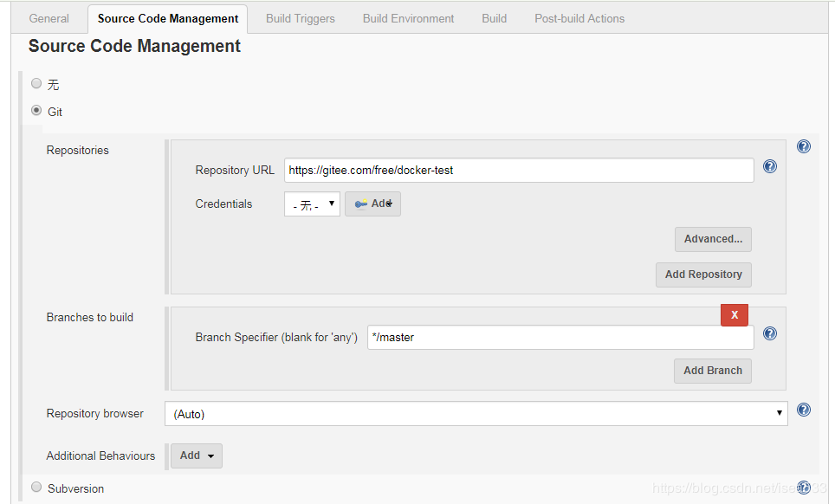The height and width of the screenshot is (504, 835).
Task: Expand the Additional Behaviours Add dropdown
Action: tap(197, 456)
